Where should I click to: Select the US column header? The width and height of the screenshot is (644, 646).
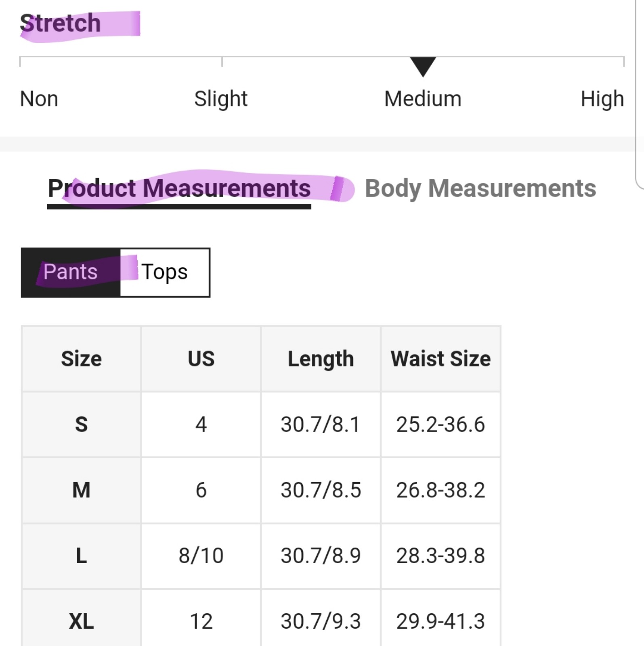tap(201, 359)
